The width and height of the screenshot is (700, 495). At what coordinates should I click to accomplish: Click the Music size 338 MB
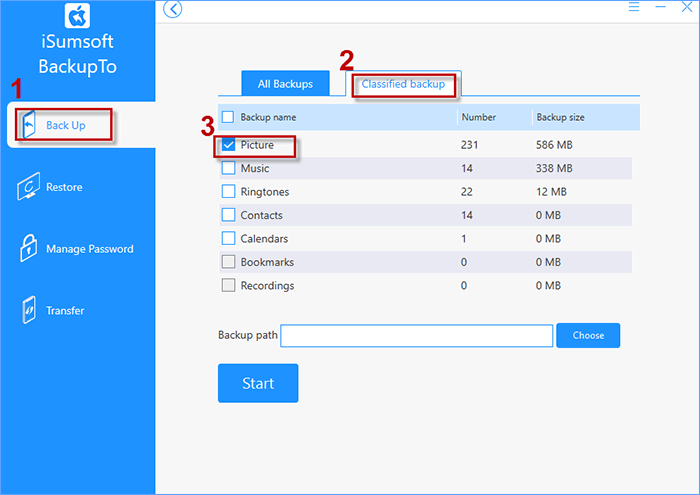coord(554,168)
